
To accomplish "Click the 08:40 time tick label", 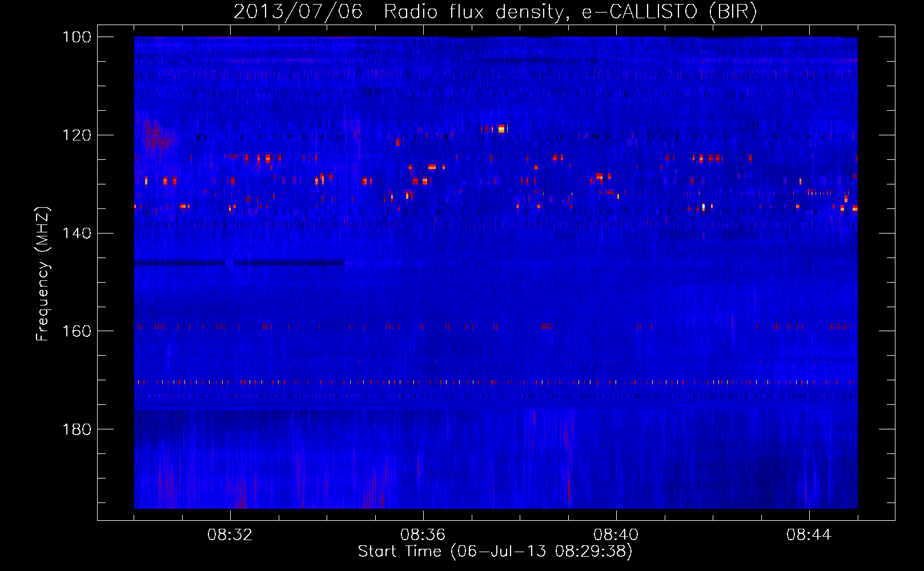I will (x=616, y=535).
